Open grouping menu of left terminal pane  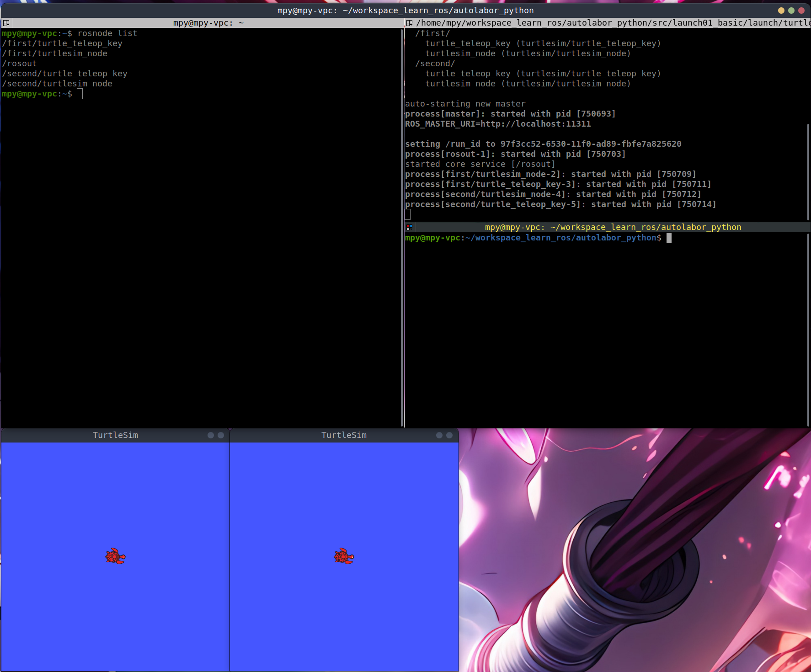point(6,23)
